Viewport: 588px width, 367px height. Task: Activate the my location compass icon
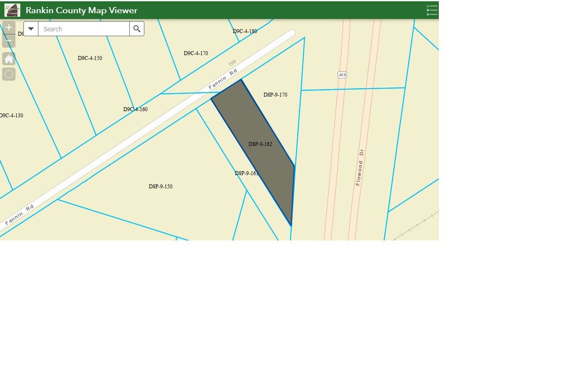[9, 74]
